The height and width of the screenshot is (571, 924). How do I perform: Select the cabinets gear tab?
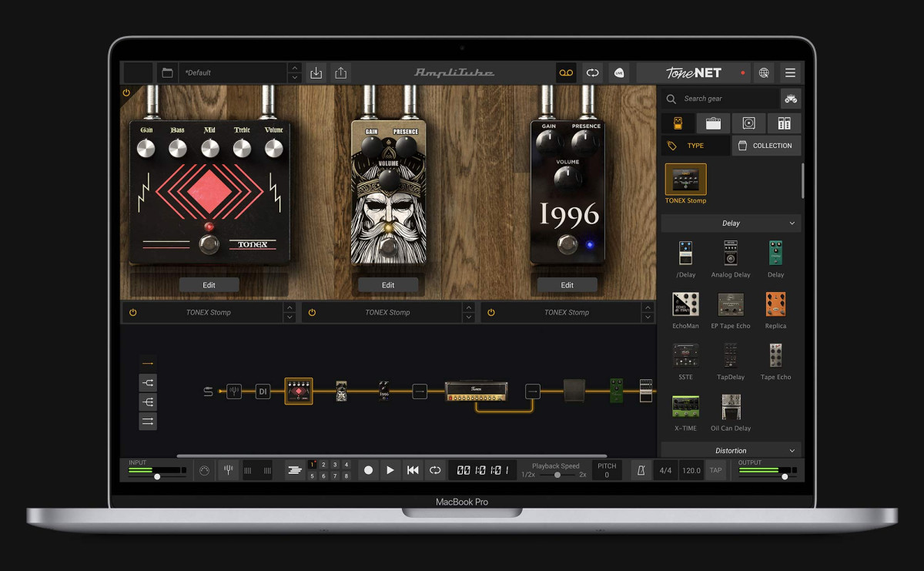748,123
